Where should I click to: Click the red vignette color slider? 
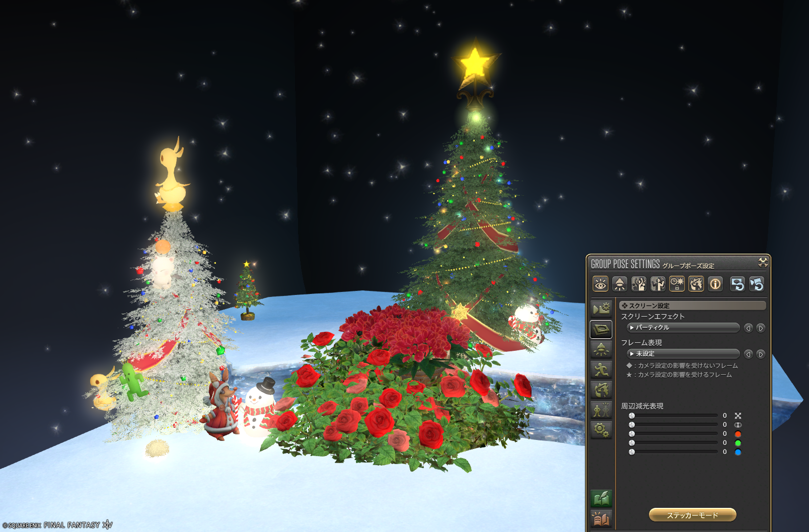[674, 434]
